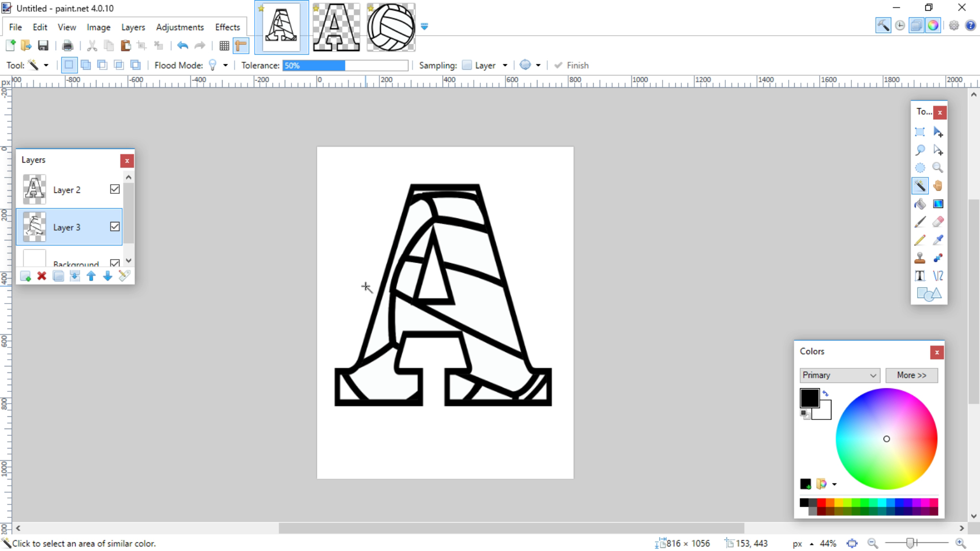Select the Pencil tool
The height and width of the screenshot is (551, 980).
pyautogui.click(x=920, y=240)
